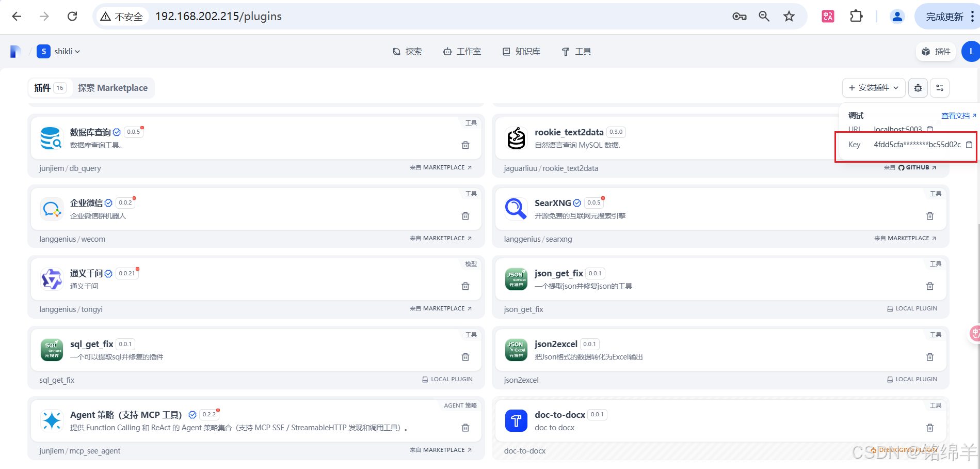Viewport: 980px width, 469px height.
Task: Click the SearXNG plugin logo
Action: (516, 209)
